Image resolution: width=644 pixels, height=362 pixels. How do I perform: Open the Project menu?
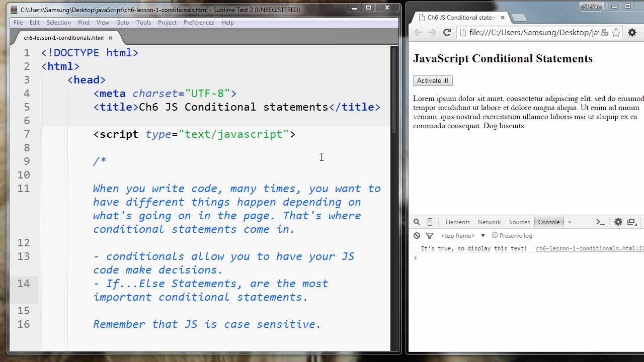click(167, 23)
